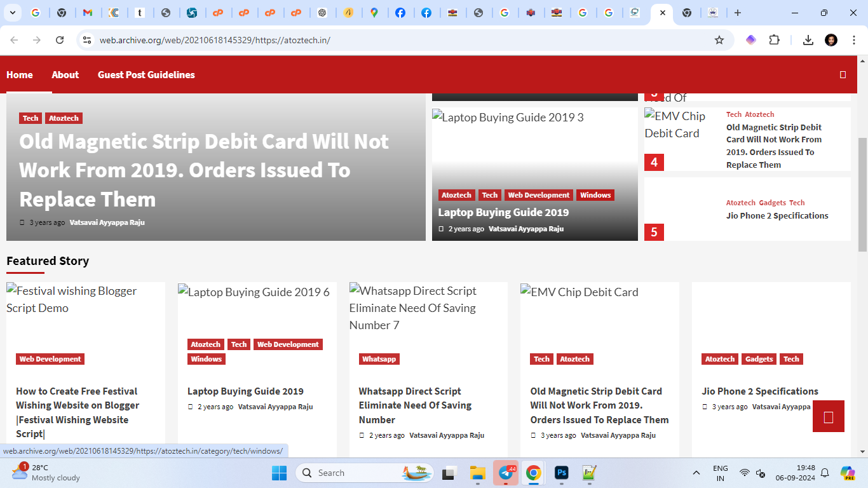868x488 pixels.
Task: Reload the archived page
Action: point(60,40)
